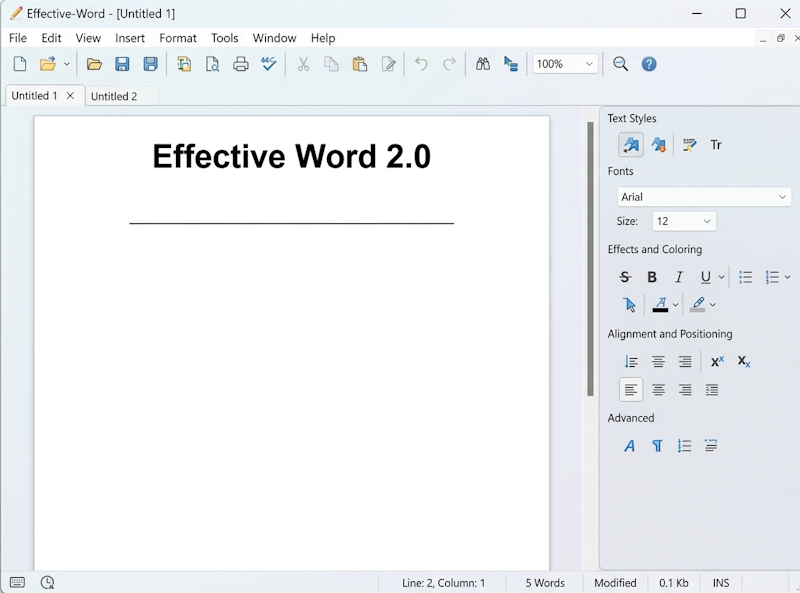Select the Cut scissors icon
Image resolution: width=800 pixels, height=593 pixels.
303,63
